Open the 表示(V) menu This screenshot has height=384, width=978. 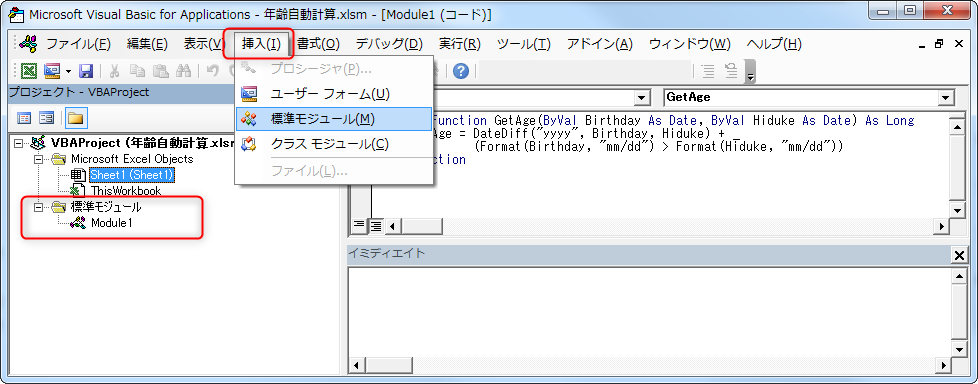coord(204,44)
